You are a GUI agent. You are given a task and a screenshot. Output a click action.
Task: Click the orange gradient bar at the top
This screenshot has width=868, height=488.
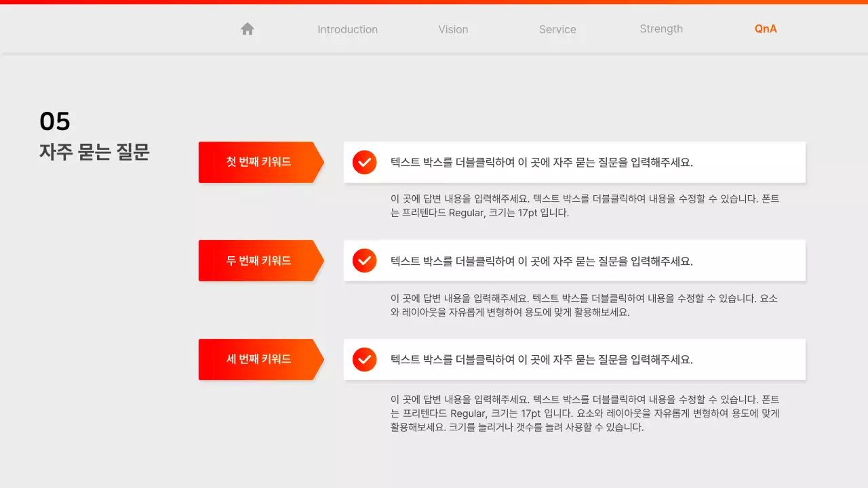pyautogui.click(x=434, y=1)
